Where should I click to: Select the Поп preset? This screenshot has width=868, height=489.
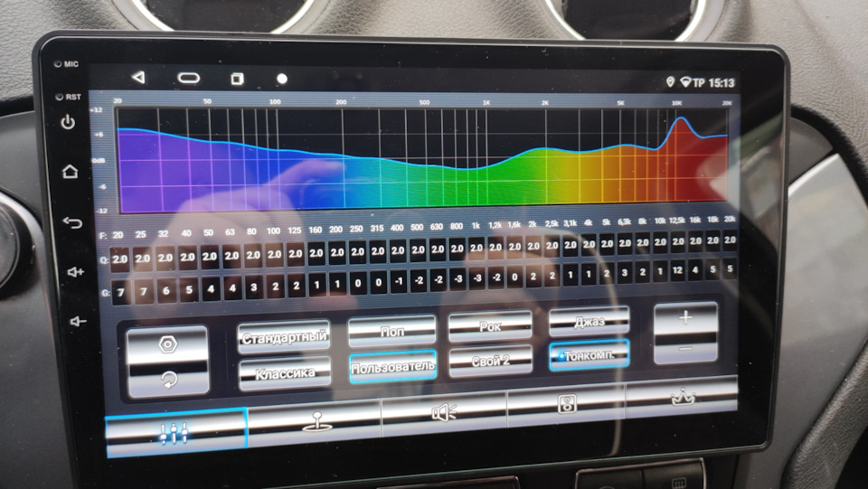point(392,331)
